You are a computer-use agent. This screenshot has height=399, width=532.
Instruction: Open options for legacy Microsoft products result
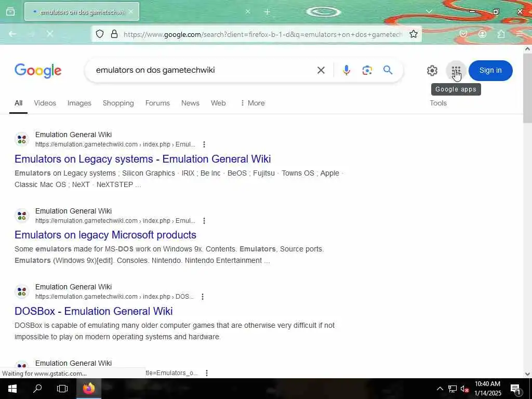[204, 221]
